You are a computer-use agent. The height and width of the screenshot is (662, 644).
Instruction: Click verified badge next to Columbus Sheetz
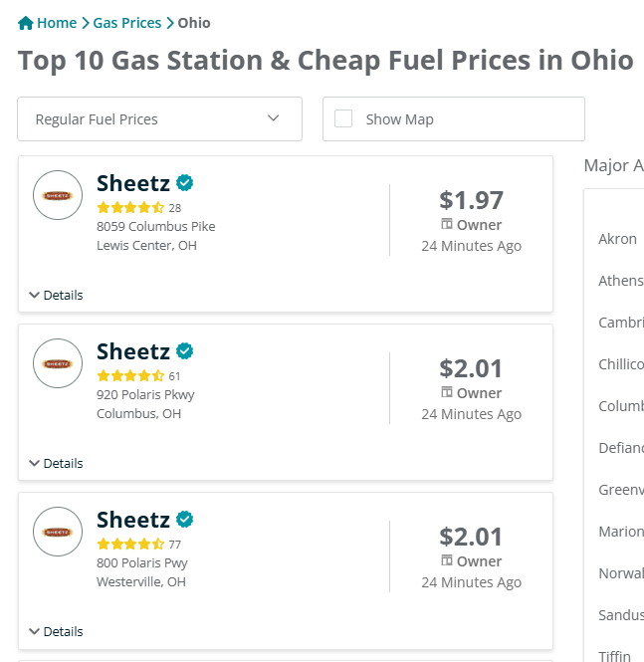[x=185, y=350]
